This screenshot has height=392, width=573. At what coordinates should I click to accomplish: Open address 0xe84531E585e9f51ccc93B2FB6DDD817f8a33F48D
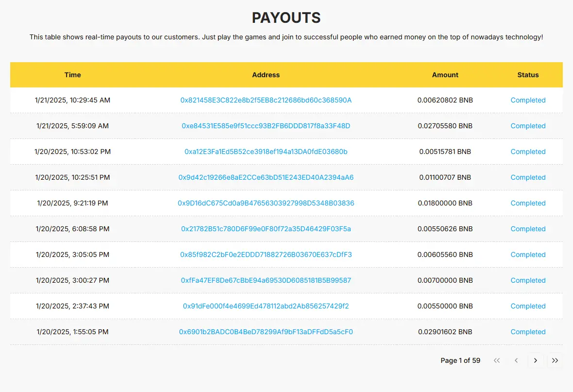266,126
